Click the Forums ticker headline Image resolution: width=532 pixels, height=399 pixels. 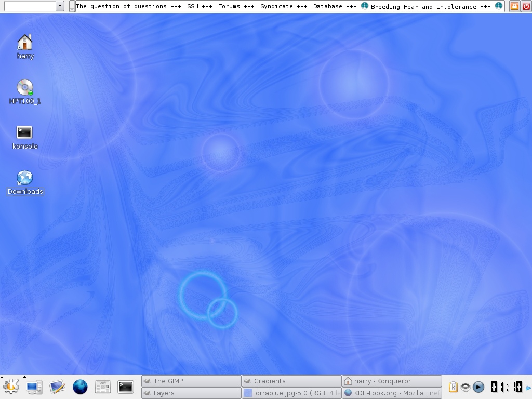click(x=229, y=6)
